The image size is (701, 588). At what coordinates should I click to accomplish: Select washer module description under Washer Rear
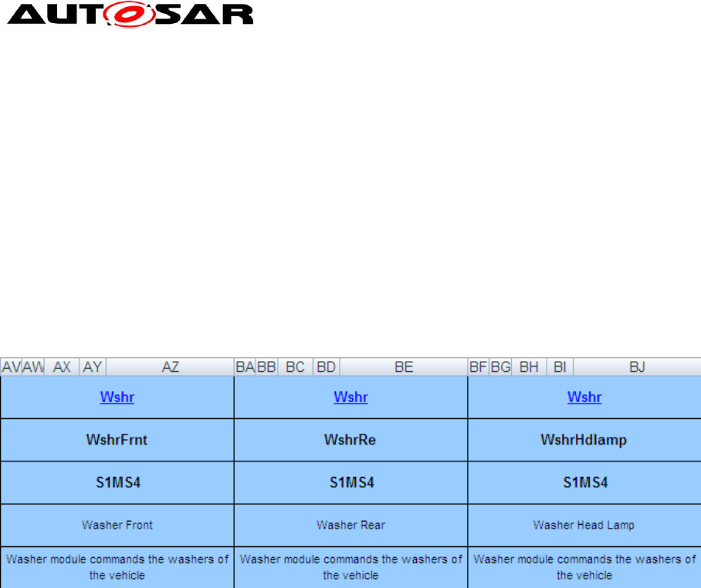(x=351, y=567)
